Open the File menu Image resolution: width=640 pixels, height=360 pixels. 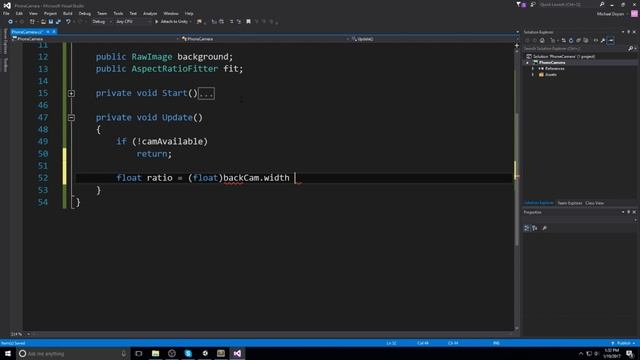[6, 13]
